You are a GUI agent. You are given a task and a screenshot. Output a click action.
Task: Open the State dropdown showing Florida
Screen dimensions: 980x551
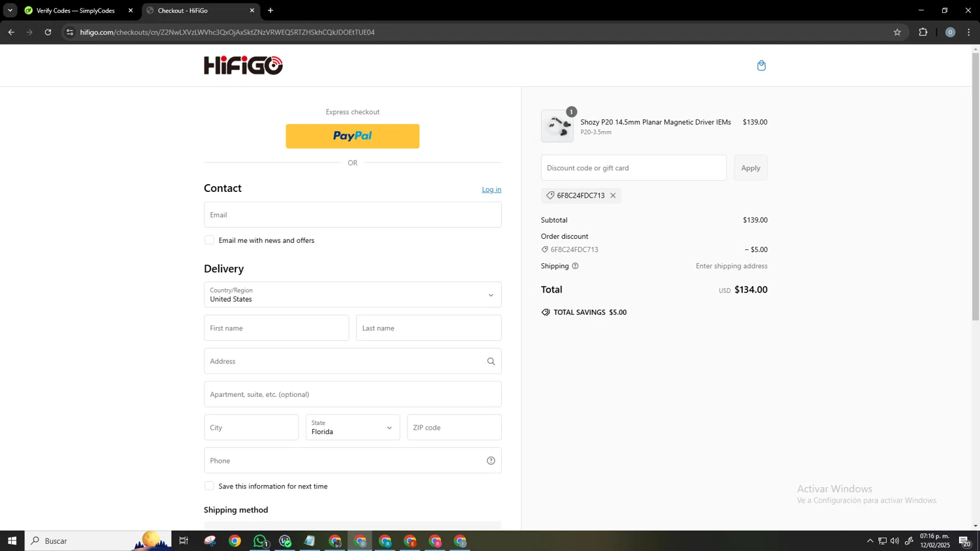[352, 427]
